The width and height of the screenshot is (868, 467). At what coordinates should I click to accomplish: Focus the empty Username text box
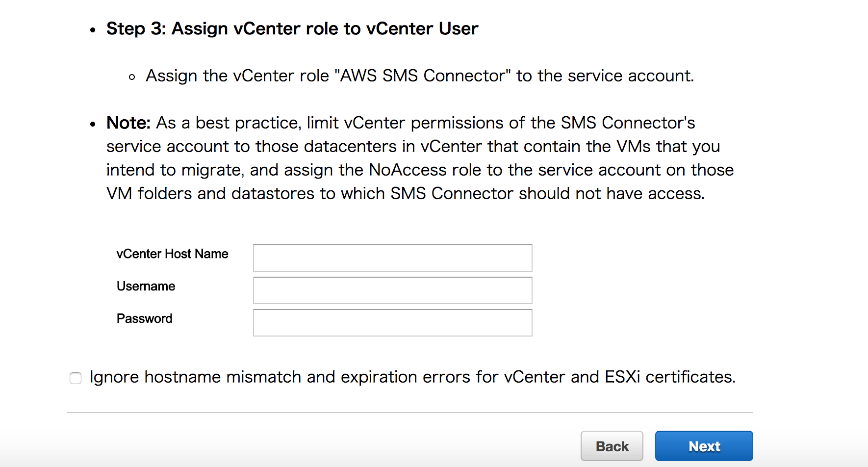point(391,290)
